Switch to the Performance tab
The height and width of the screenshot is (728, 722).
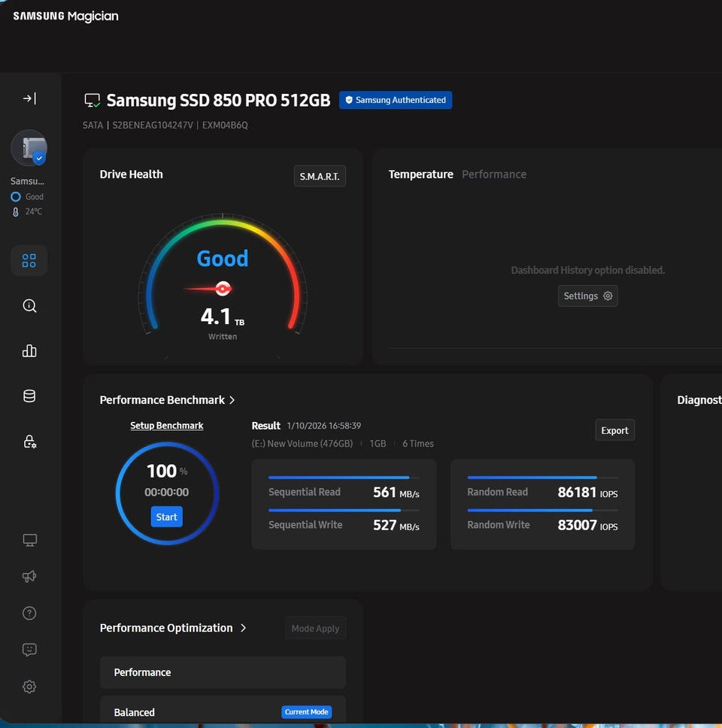click(x=493, y=174)
